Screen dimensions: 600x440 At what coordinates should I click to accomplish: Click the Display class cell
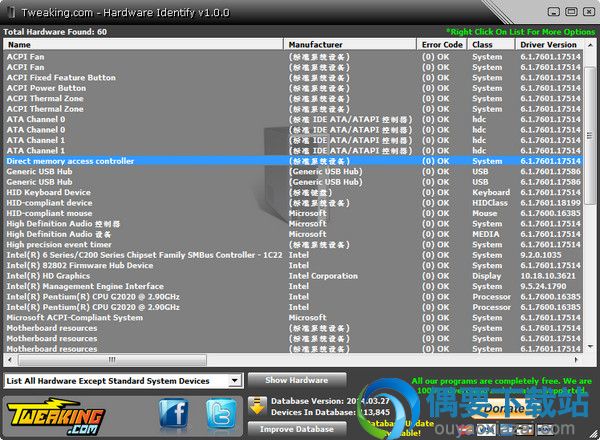pos(487,276)
